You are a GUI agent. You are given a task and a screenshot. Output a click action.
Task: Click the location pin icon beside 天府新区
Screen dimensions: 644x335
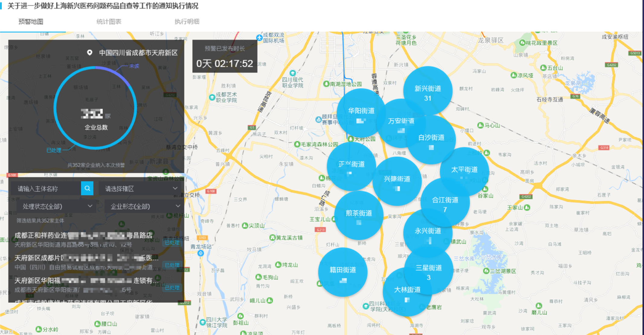tap(89, 53)
